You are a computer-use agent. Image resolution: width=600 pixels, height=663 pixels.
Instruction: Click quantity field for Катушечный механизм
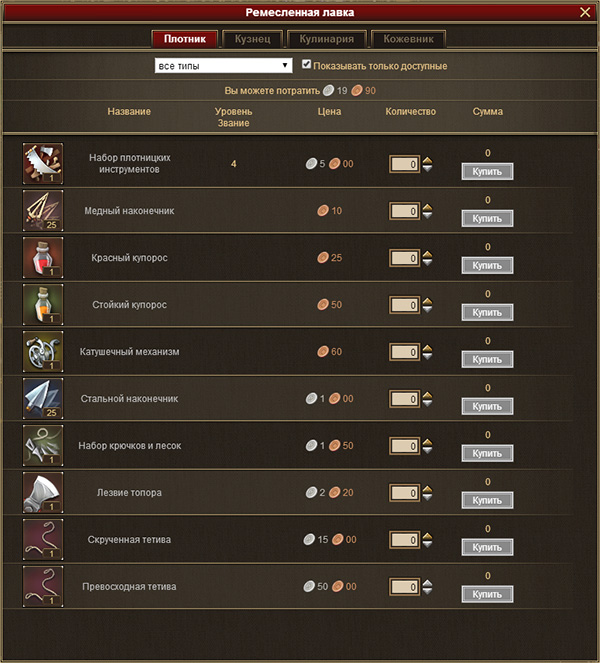point(404,352)
